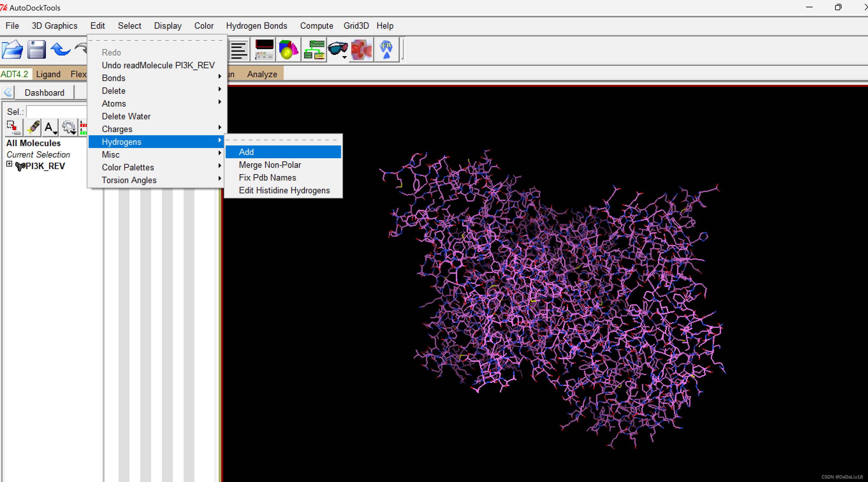This screenshot has height=482, width=868.
Task: Click the 3D stereo glasses icon
Action: (338, 49)
